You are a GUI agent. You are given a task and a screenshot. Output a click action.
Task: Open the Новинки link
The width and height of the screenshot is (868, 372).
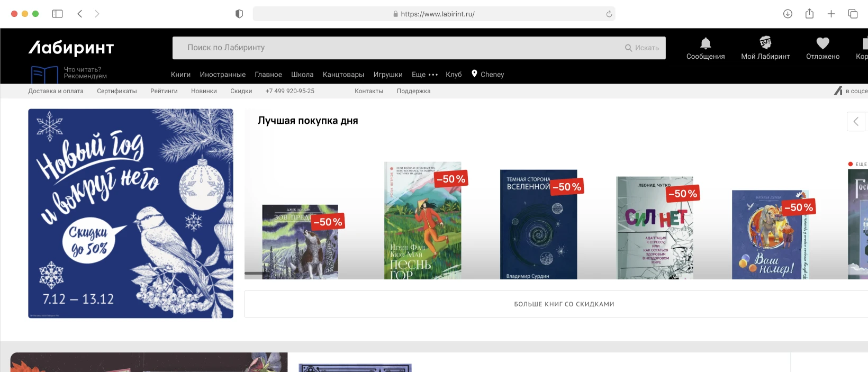coord(204,91)
